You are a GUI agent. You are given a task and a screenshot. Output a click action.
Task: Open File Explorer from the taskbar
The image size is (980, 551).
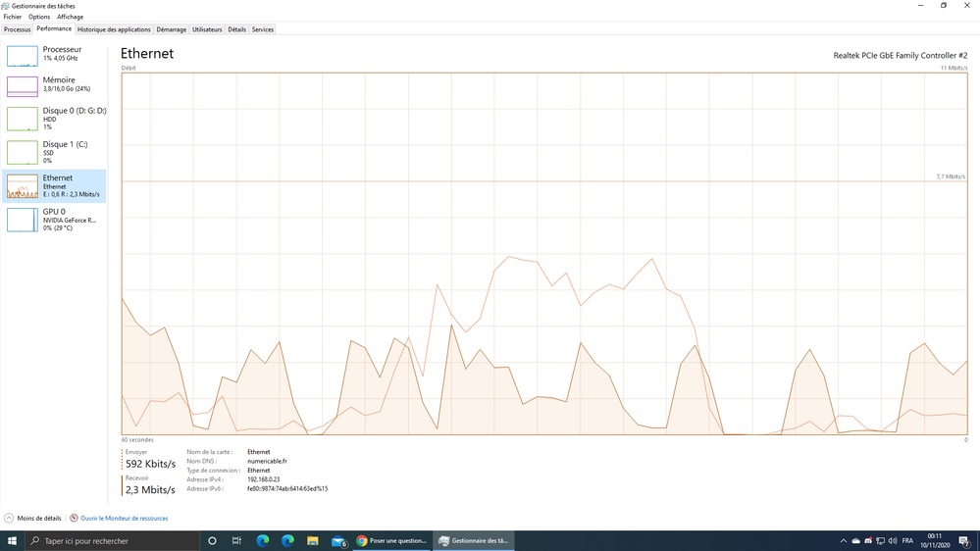click(313, 540)
